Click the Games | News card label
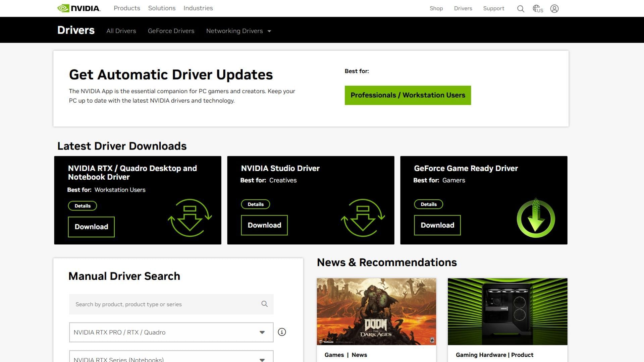The image size is (644, 362). click(346, 355)
